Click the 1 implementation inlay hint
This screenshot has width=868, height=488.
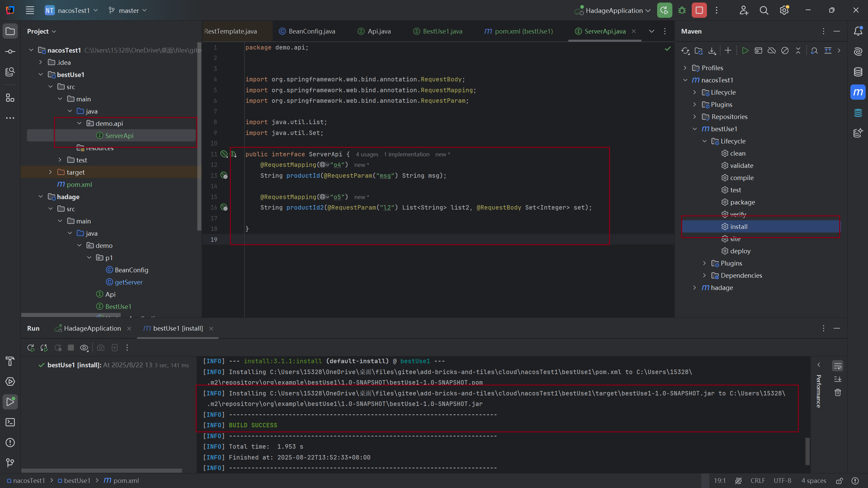coord(407,154)
